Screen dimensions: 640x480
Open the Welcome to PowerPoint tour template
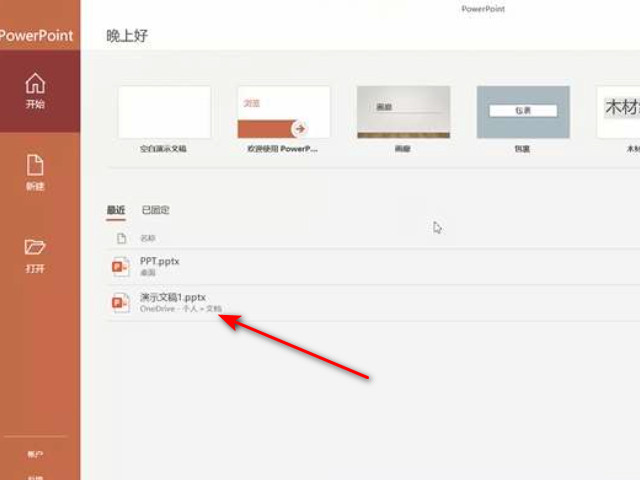coord(284,112)
